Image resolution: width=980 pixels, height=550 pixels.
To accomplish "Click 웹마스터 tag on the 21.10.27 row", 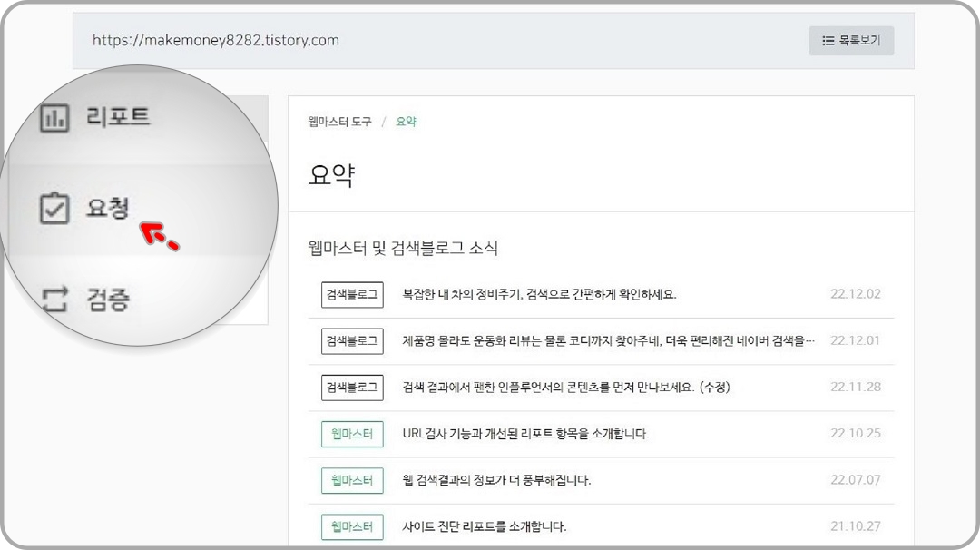I will tap(352, 526).
